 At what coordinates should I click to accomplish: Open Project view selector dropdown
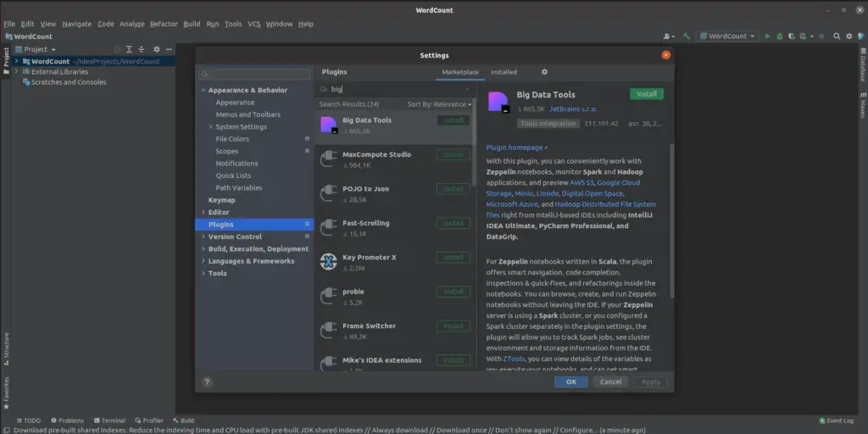coord(36,49)
